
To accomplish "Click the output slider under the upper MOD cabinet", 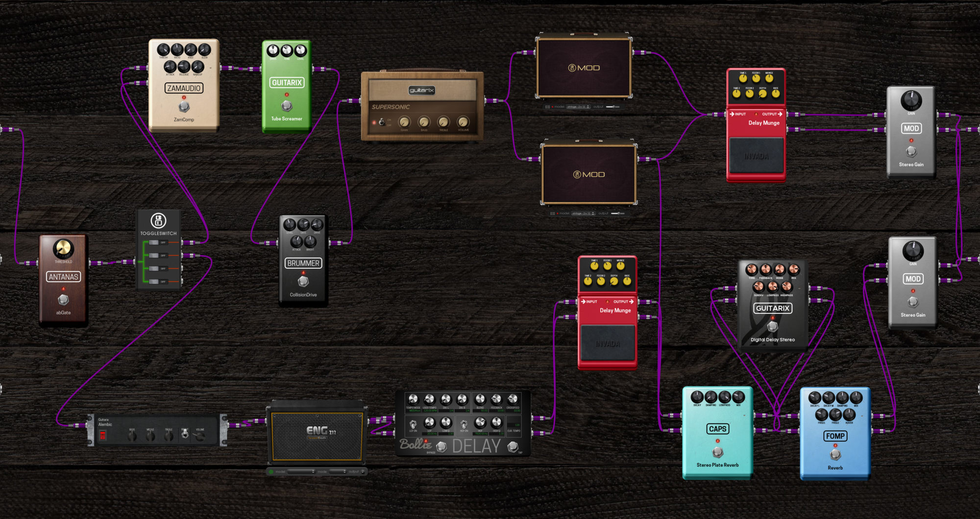I will 612,107.
